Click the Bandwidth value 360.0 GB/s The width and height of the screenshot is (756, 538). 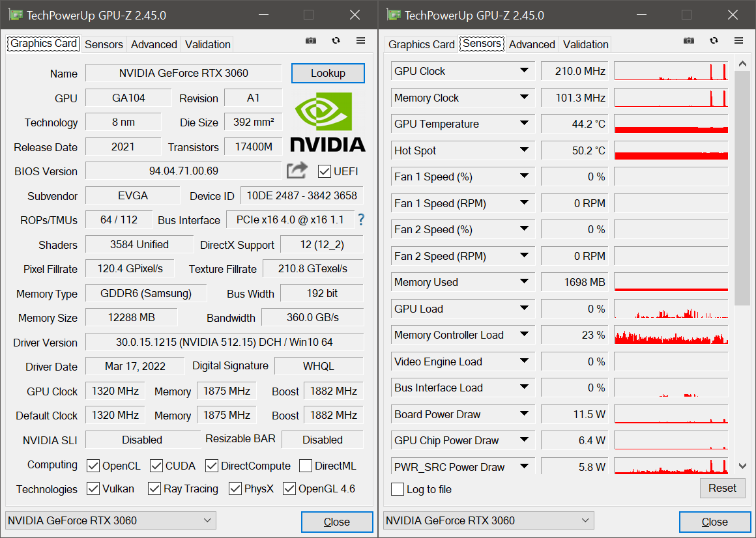(x=313, y=318)
